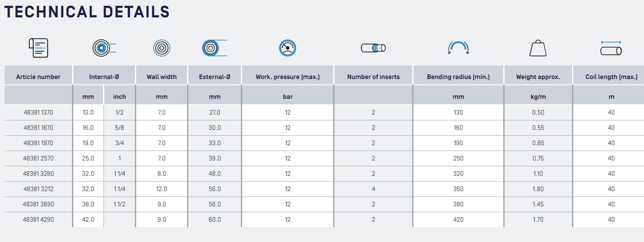Click the TECHNICAL DETAILS heading
Screen dimensions: 644x242
click(87, 12)
